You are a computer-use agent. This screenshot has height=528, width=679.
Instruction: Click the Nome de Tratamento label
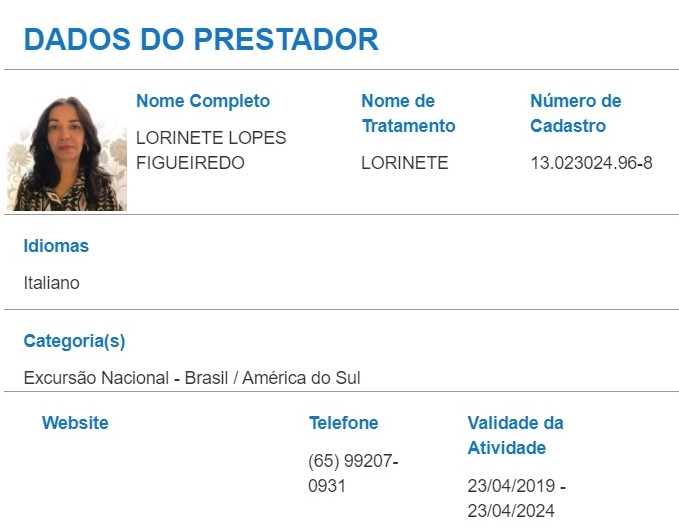(408, 113)
